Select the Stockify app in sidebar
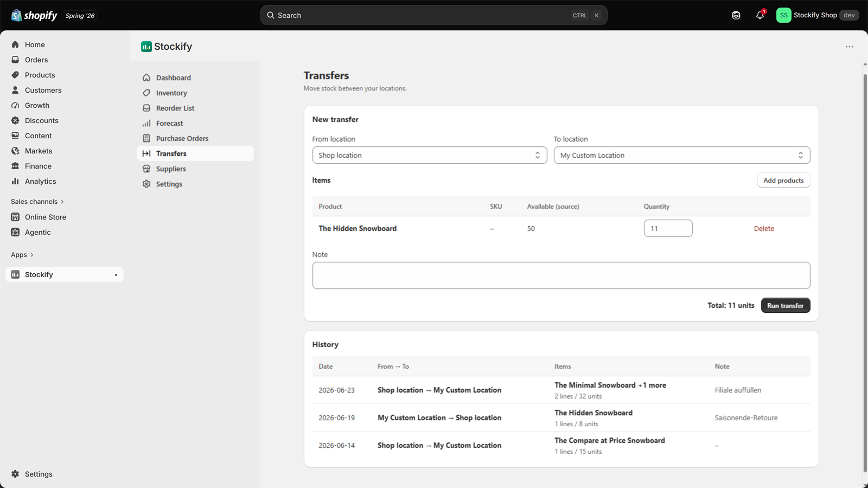The width and height of the screenshot is (868, 488). point(65,274)
